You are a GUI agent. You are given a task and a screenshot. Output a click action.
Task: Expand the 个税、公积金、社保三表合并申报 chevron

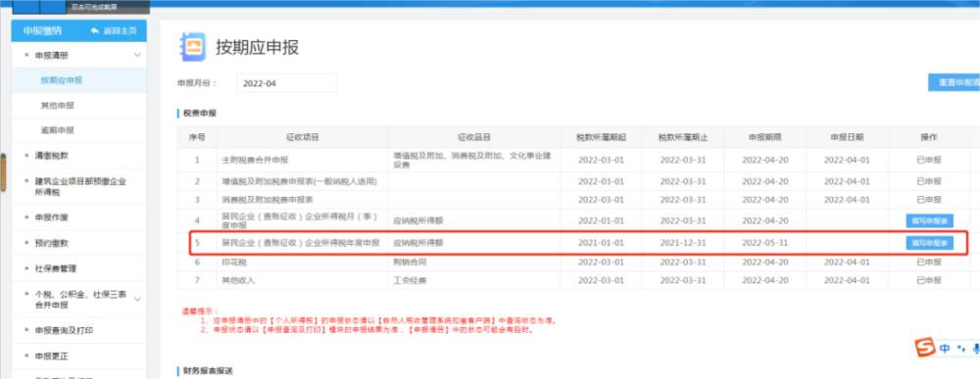pyautogui.click(x=138, y=299)
